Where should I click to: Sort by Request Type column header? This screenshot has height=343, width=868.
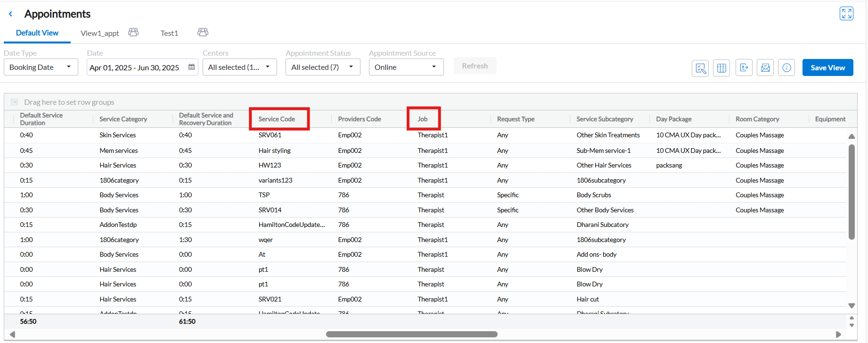(x=516, y=119)
